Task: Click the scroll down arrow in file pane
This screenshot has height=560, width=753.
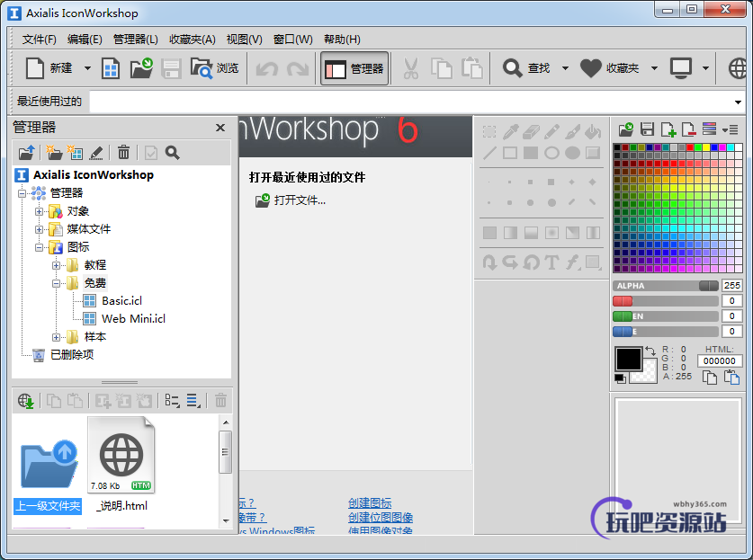Action: pyautogui.click(x=226, y=521)
